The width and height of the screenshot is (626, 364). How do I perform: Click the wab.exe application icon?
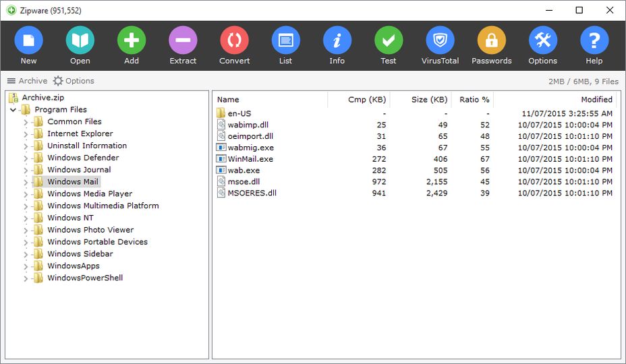[221, 170]
